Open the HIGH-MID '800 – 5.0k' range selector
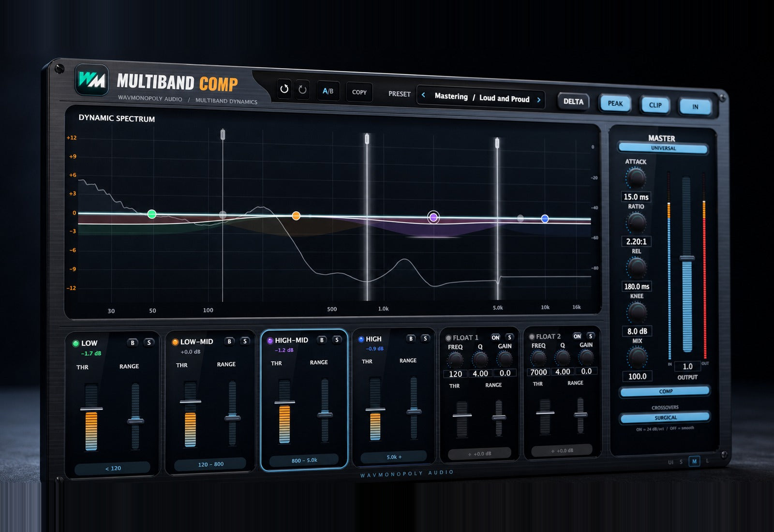774x532 pixels. coord(304,460)
